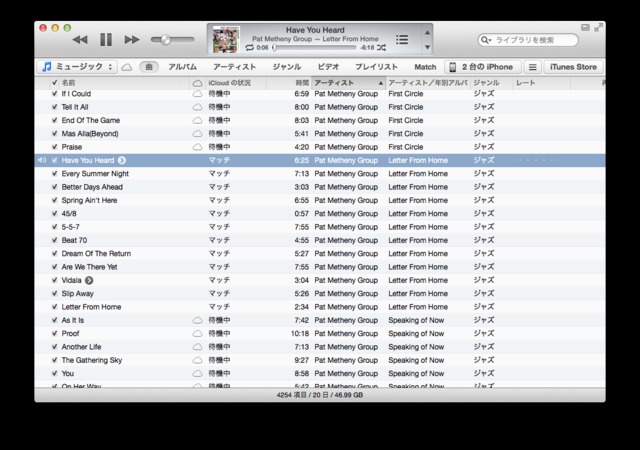This screenshot has width=640, height=450.
Task: Toggle repeat in the now-playing display
Action: 249,47
